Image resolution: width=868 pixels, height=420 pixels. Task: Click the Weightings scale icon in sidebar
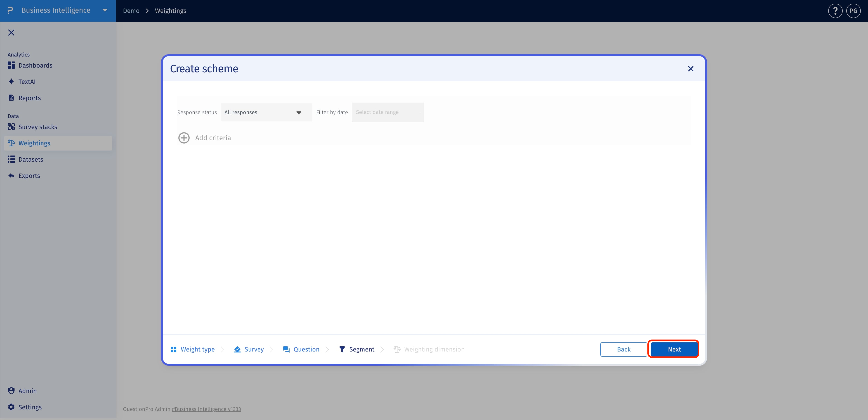12,143
